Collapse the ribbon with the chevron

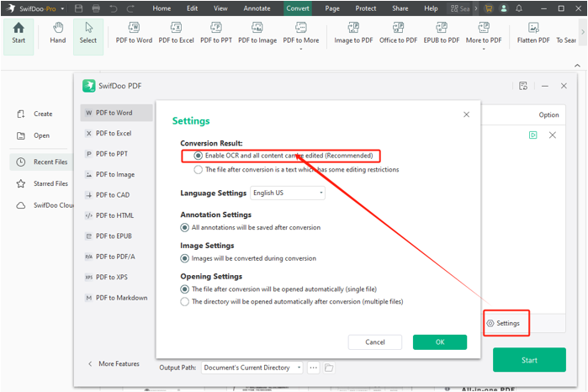tap(577, 66)
